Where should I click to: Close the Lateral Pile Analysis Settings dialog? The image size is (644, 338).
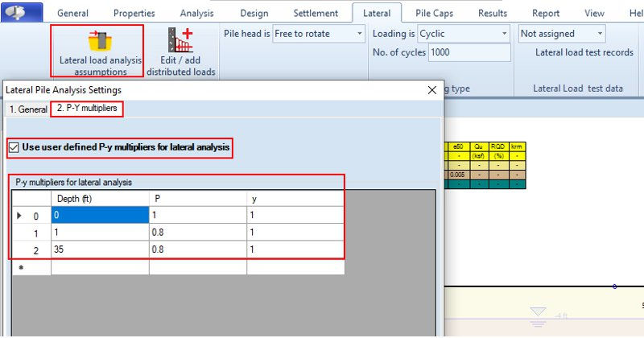(432, 90)
